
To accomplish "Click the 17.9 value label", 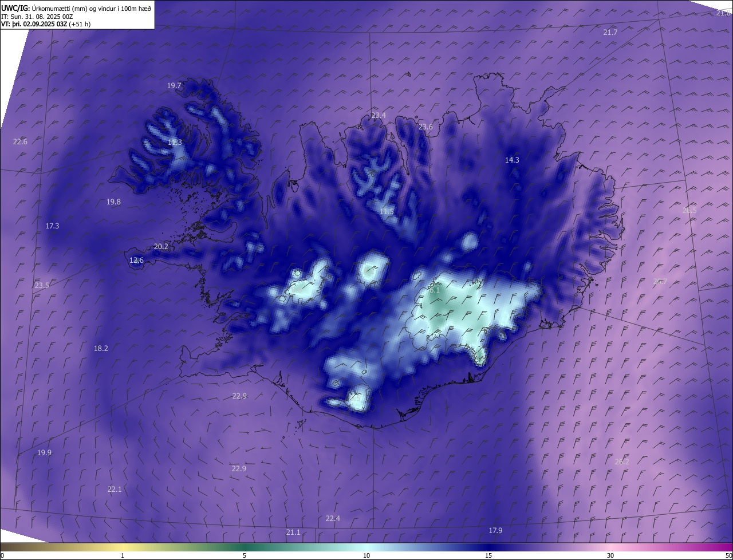I will 495,531.
